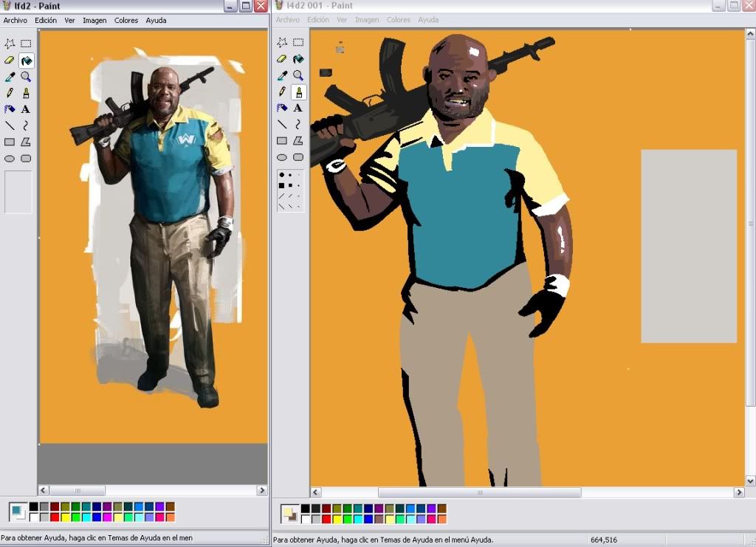This screenshot has height=547, width=756.
Task: Select the Pencil tool in l4d2 001 window
Action: 282,92
